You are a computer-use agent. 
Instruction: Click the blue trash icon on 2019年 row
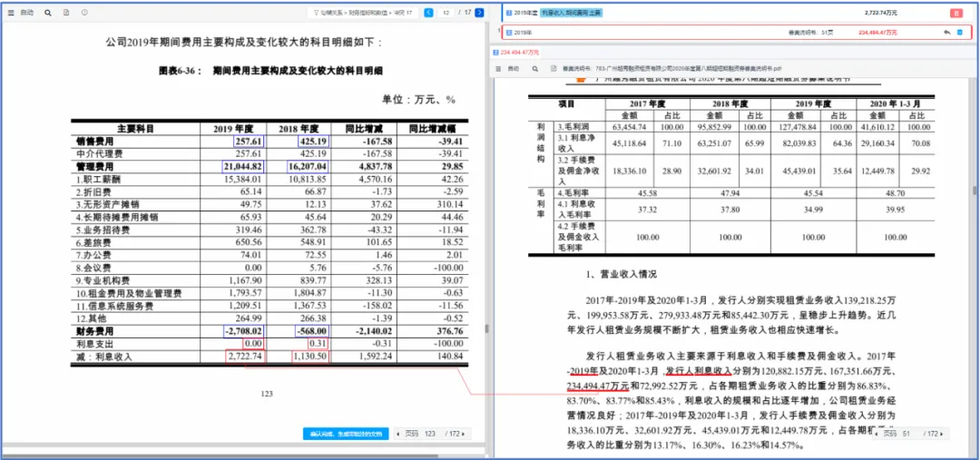[x=960, y=32]
